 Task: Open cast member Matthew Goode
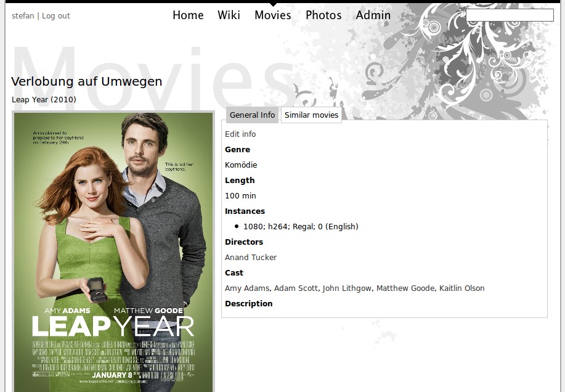(405, 288)
